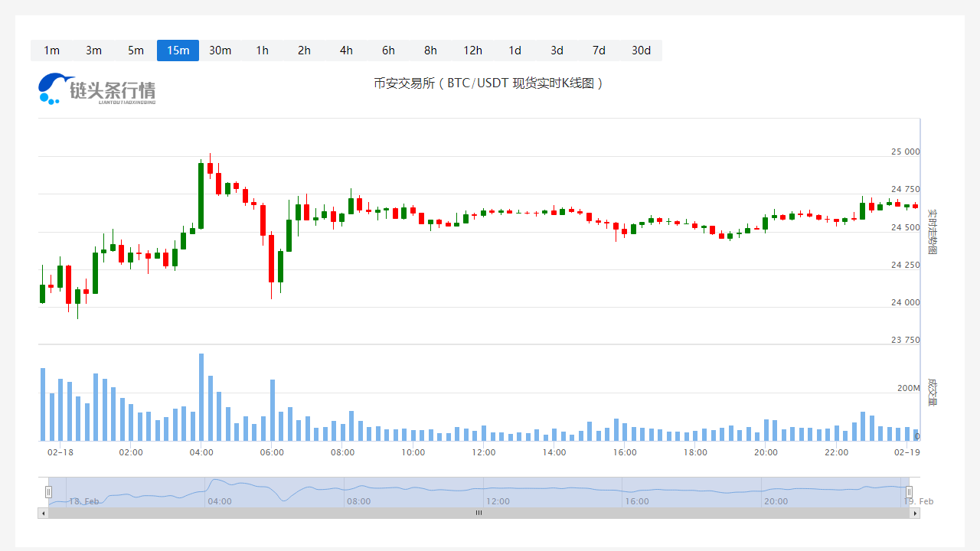The image size is (980, 551).
Task: Click the 链头条行情 logo icon
Action: pyautogui.click(x=50, y=88)
